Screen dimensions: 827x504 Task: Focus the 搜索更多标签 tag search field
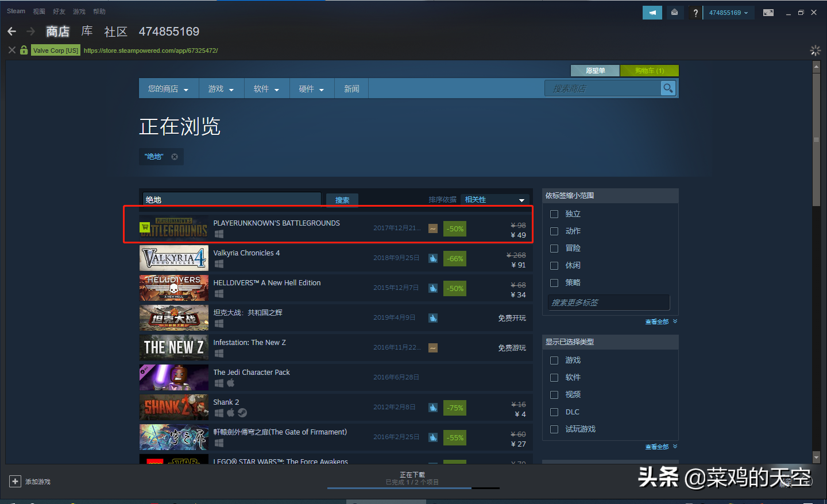[609, 303]
